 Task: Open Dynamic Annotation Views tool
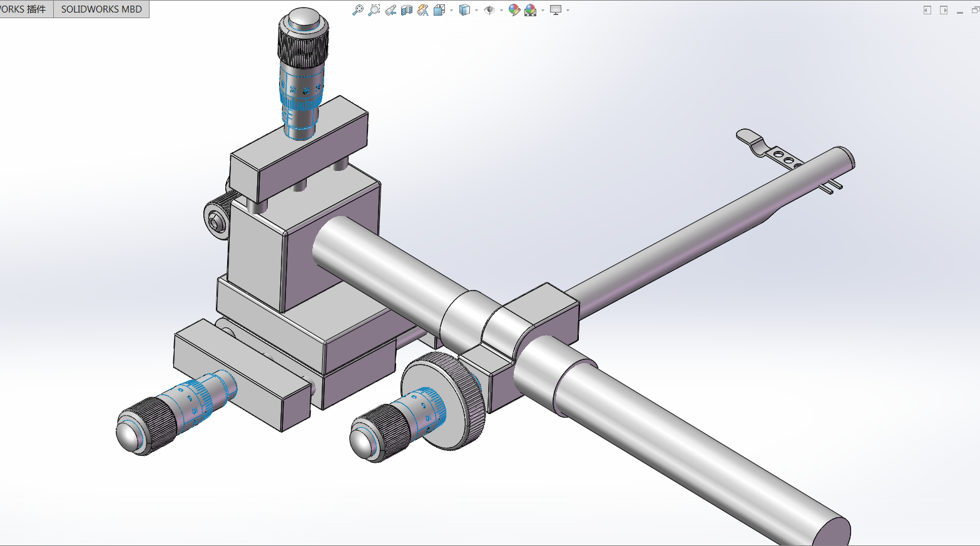pos(423,10)
